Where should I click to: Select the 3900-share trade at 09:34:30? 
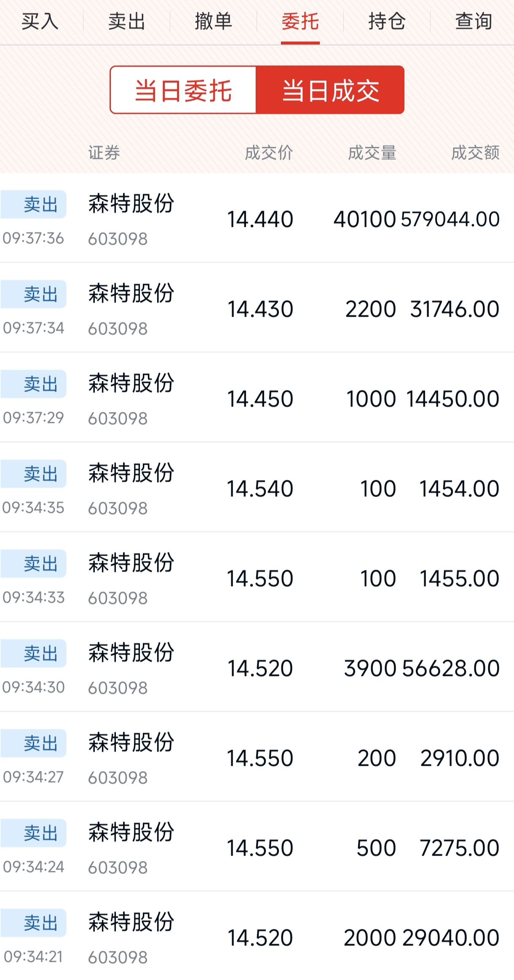pyautogui.click(x=257, y=668)
